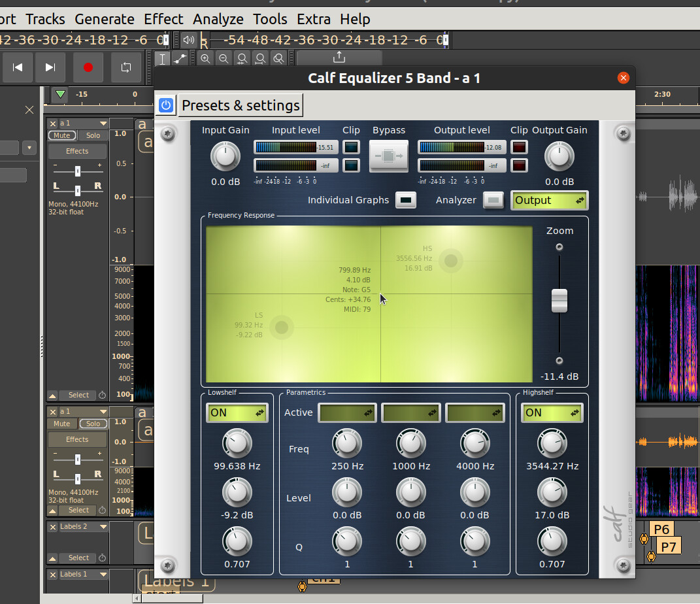Click the Zoom Out magnifier icon
The height and width of the screenshot is (604, 700).
click(224, 58)
